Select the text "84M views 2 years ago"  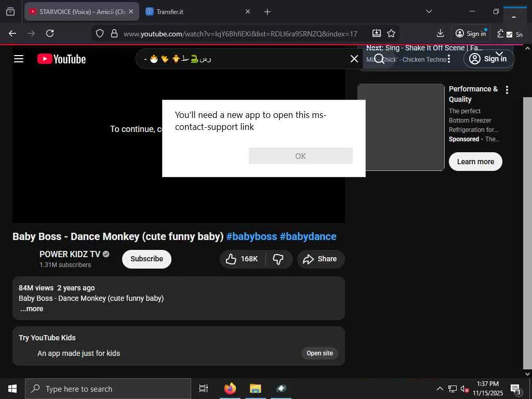57,288
